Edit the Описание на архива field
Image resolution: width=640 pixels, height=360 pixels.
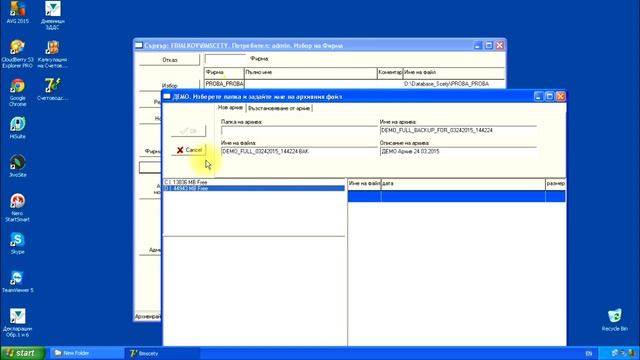[458, 151]
